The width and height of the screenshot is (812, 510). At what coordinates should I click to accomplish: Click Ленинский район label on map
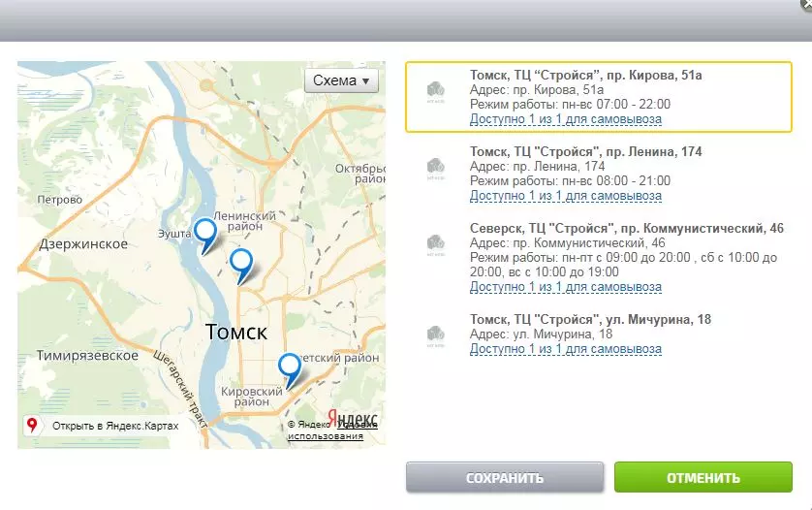[244, 221]
